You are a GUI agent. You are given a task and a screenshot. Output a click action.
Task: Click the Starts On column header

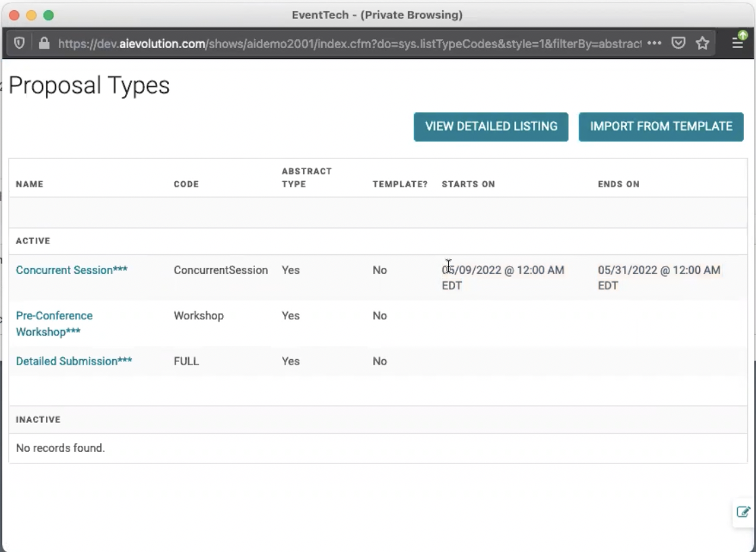[x=468, y=184]
